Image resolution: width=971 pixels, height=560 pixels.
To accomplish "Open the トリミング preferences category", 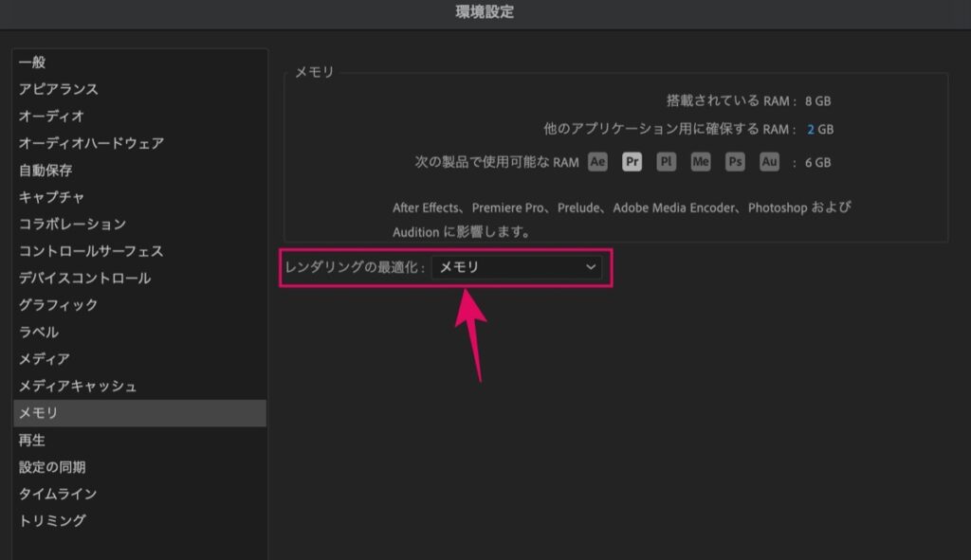I will click(x=140, y=521).
